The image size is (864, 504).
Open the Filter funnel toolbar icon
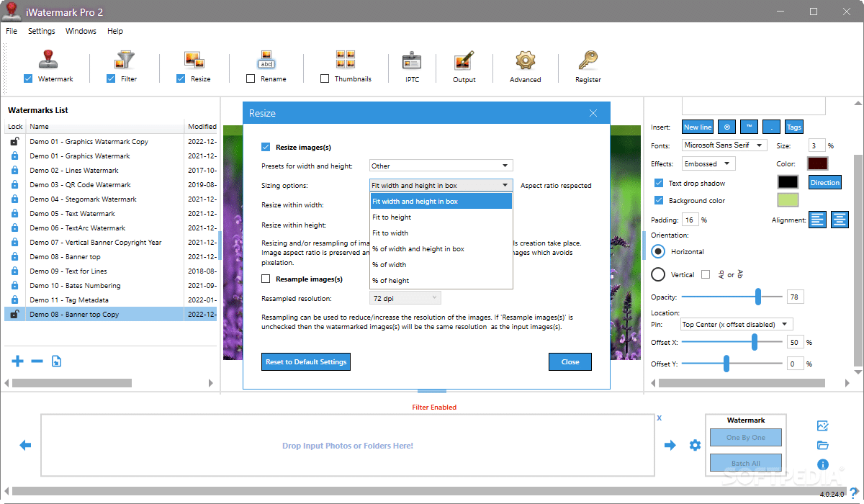pos(126,60)
